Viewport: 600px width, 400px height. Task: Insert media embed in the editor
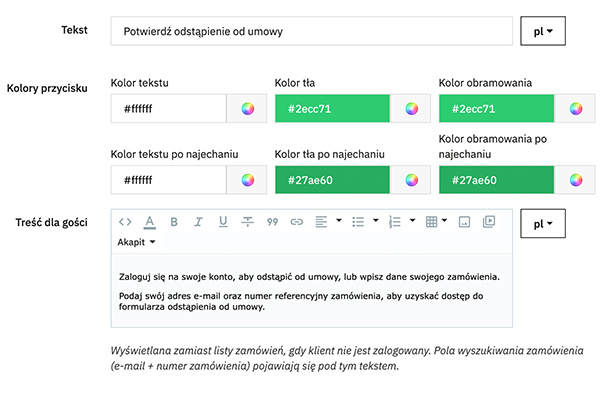(489, 221)
